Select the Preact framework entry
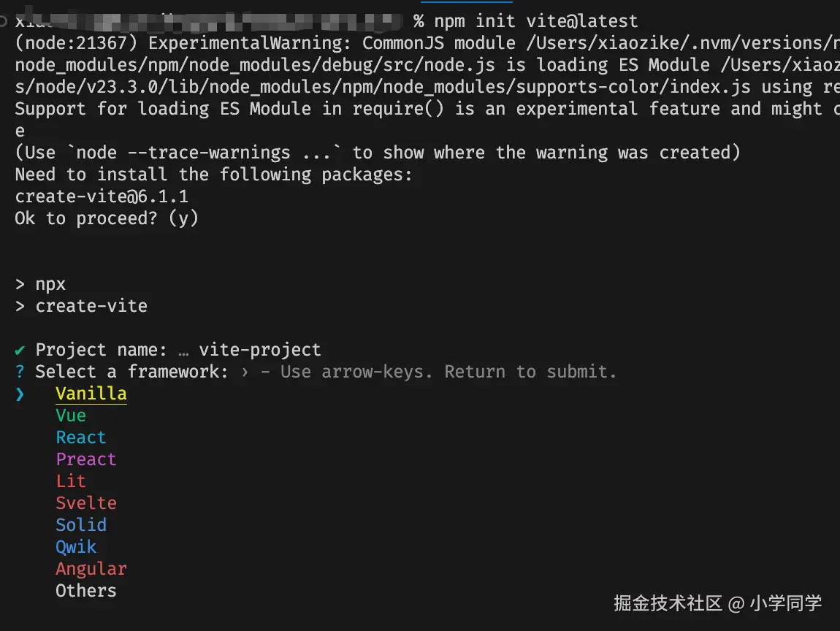This screenshot has width=840, height=631. pyautogui.click(x=86, y=459)
